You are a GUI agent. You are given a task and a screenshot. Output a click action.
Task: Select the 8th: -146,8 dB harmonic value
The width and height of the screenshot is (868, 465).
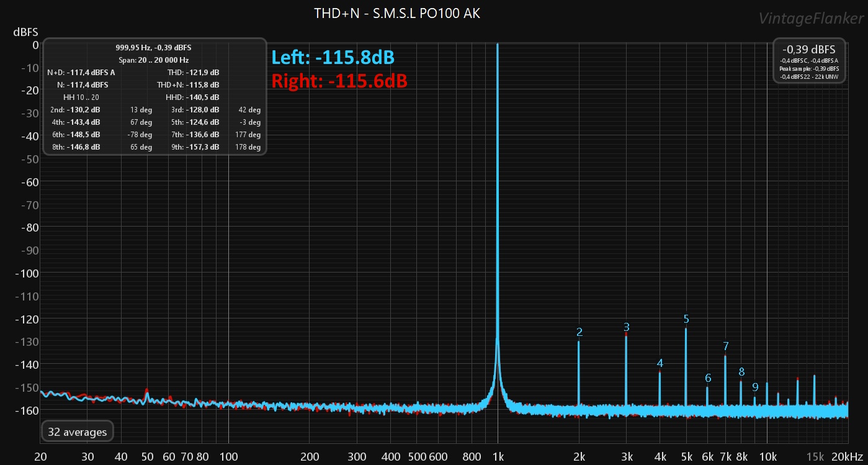pyautogui.click(x=75, y=147)
